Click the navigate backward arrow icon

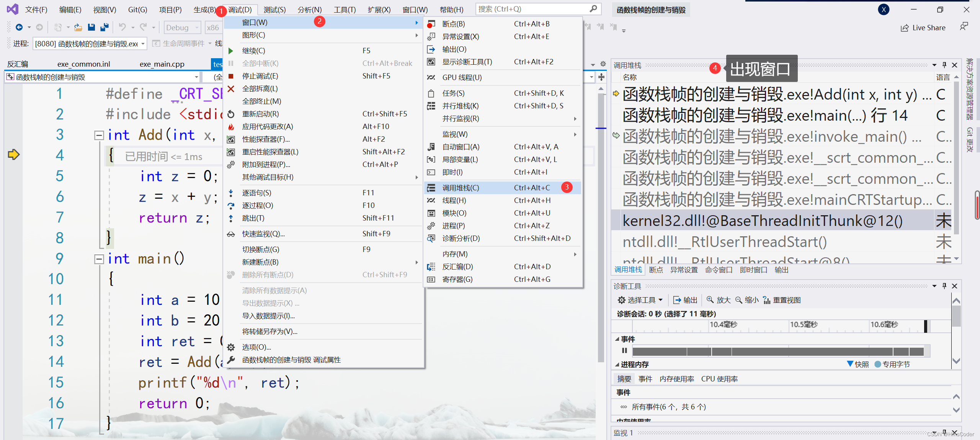tap(19, 27)
